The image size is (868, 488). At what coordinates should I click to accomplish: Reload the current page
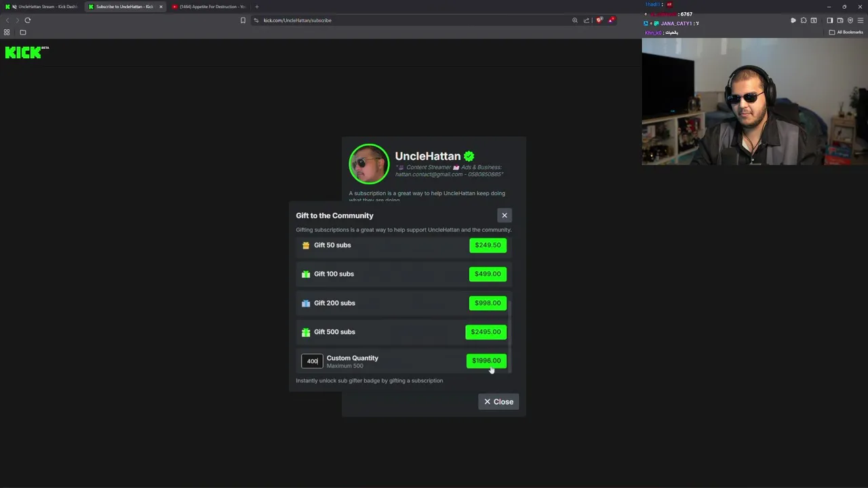(28, 20)
